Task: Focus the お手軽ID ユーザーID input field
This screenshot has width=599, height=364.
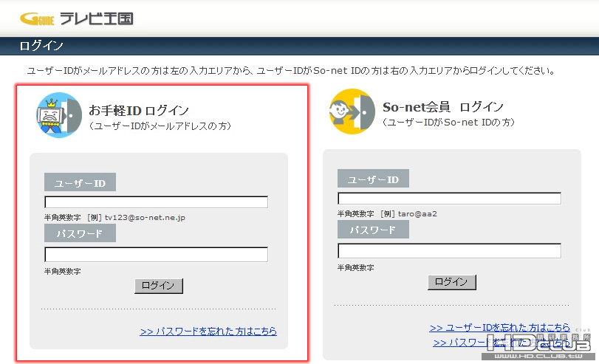Action: [157, 202]
